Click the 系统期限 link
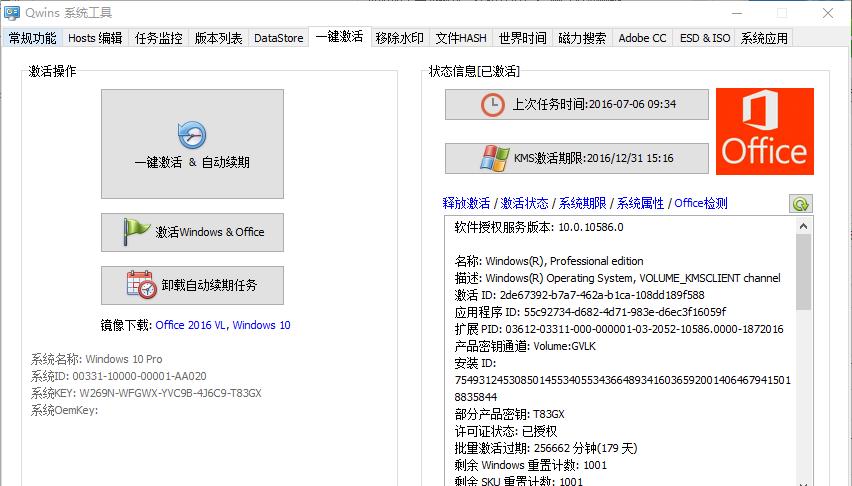The height and width of the screenshot is (486, 852). 582,203
